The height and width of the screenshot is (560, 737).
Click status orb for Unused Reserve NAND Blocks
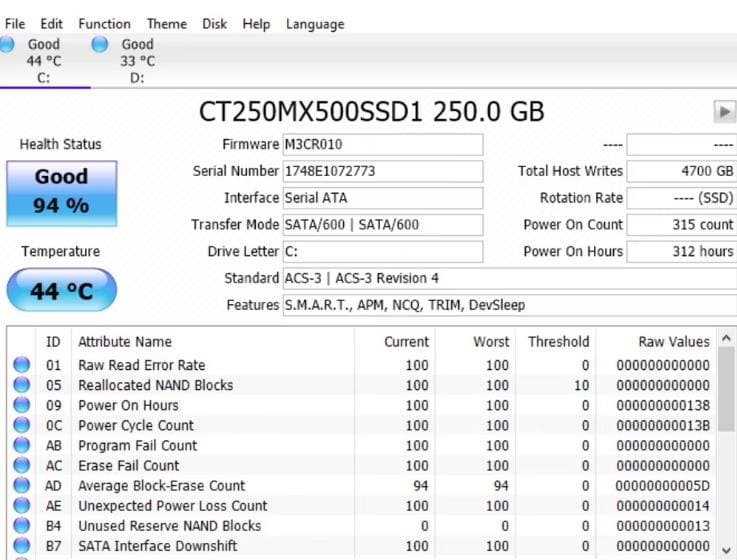21,526
